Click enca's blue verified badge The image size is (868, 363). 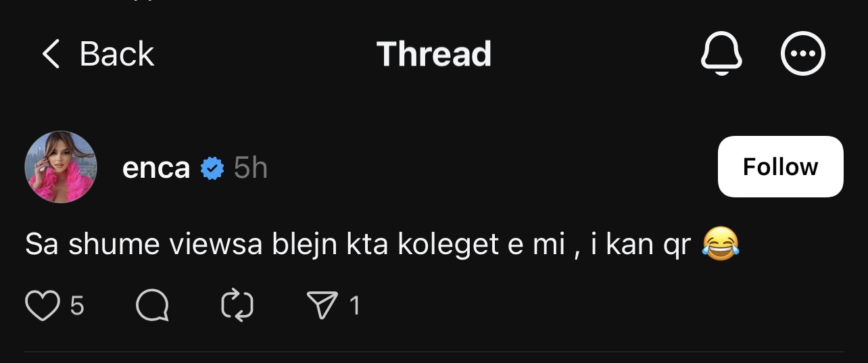click(212, 168)
